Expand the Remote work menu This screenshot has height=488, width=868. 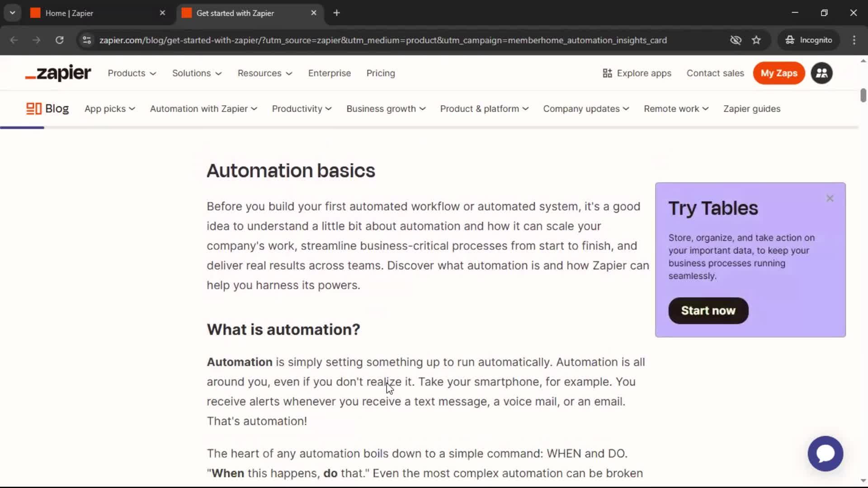[x=676, y=109]
